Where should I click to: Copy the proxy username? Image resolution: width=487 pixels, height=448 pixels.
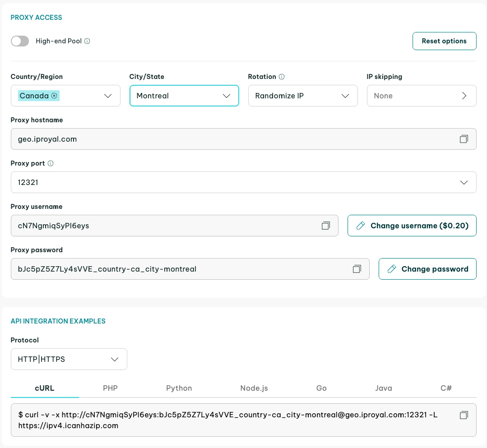325,226
